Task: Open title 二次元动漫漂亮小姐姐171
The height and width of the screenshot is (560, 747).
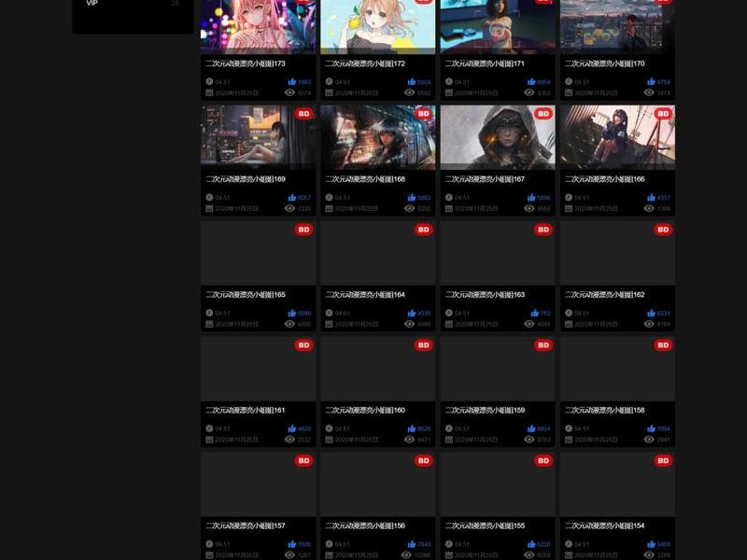Action: 485,63
